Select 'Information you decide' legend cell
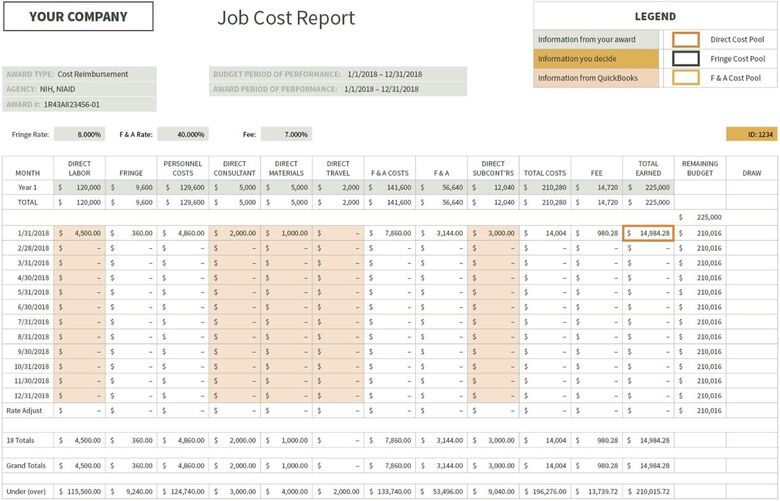Viewport: 780px width, 501px height. click(x=596, y=59)
